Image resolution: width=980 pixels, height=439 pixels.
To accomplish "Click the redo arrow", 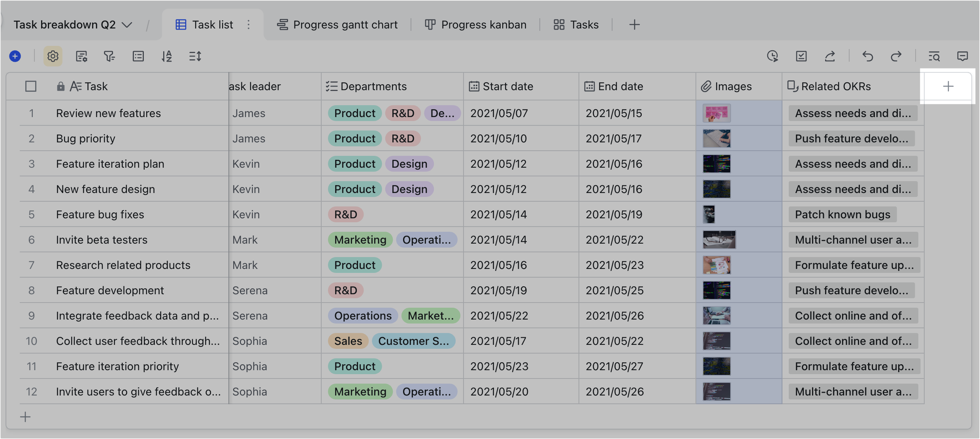I will point(896,56).
